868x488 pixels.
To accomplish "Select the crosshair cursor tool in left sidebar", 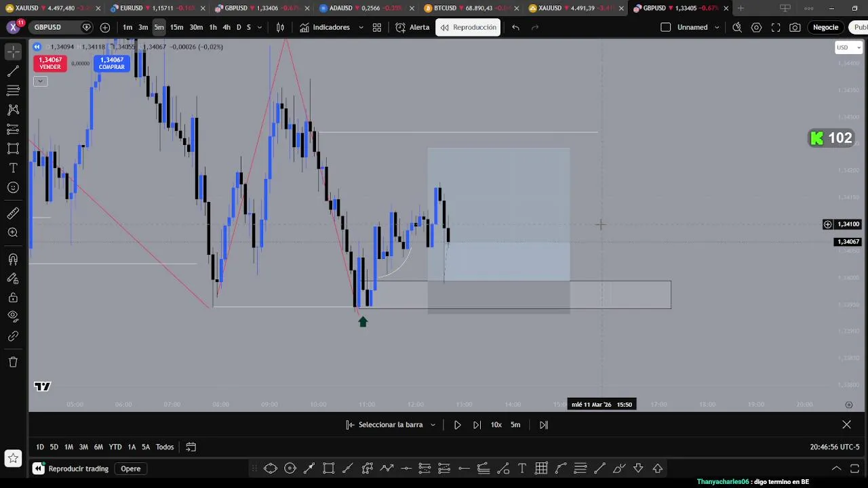I will pos(13,52).
